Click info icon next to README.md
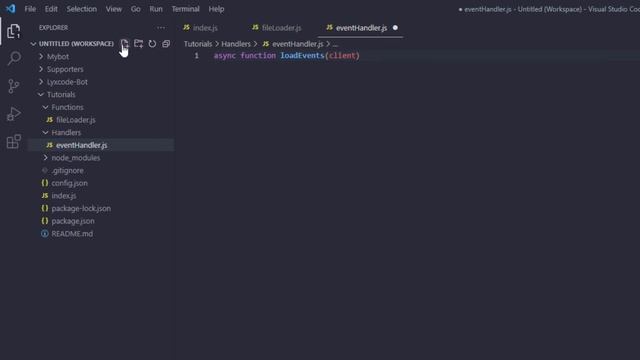 45,234
